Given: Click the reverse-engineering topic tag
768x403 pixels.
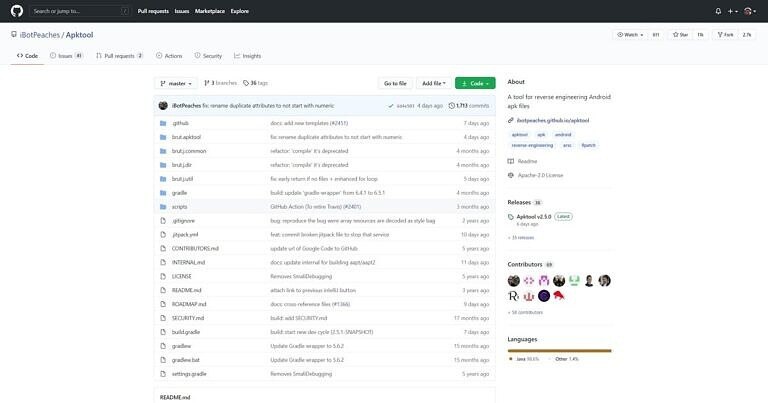Looking at the screenshot, I should 532,145.
